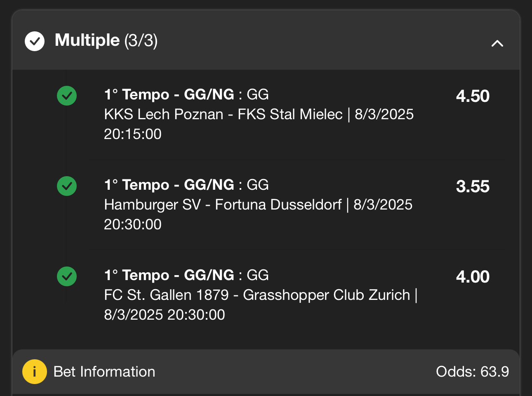Click the 20:15:00 Lech Poznan kickoff time

pos(133,134)
